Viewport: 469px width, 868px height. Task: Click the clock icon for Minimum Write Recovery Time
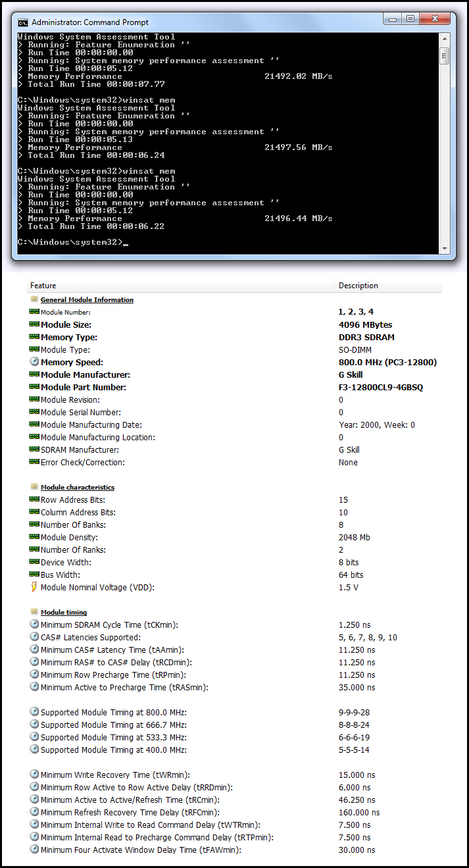[x=34, y=775]
